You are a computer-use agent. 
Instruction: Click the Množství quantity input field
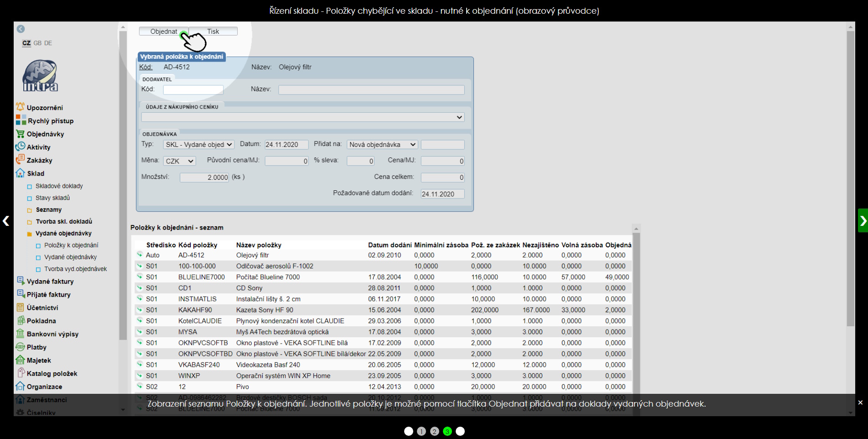pyautogui.click(x=204, y=178)
